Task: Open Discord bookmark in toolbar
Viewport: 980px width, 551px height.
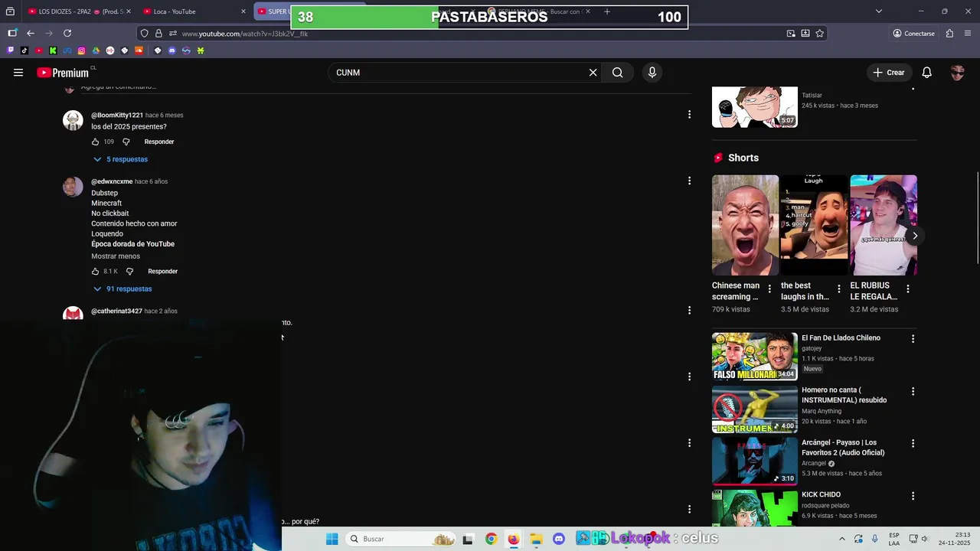Action: coord(171,51)
